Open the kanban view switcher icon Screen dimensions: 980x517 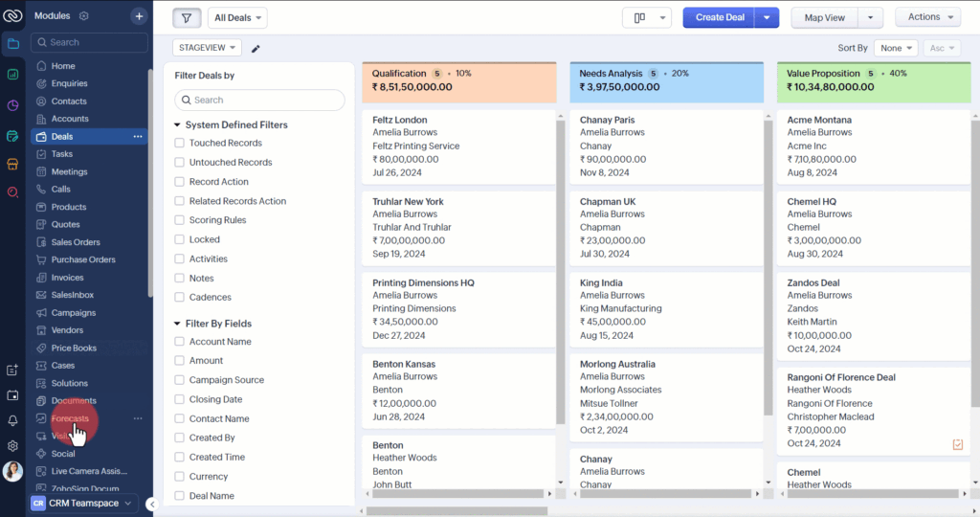[647, 18]
